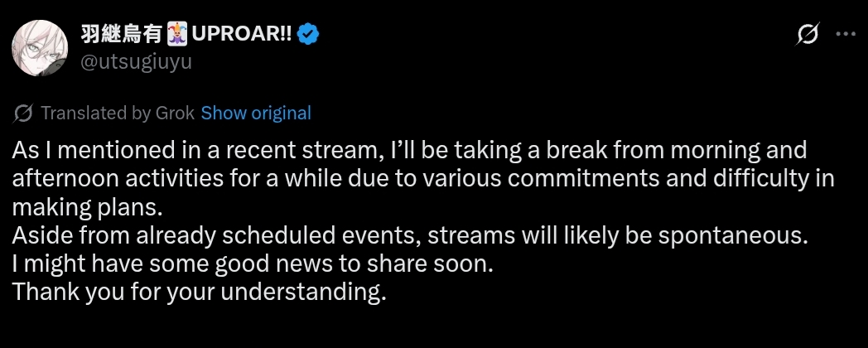Click the word 'Grok' in the translation label
The width and height of the screenshot is (868, 348).
[x=176, y=113]
